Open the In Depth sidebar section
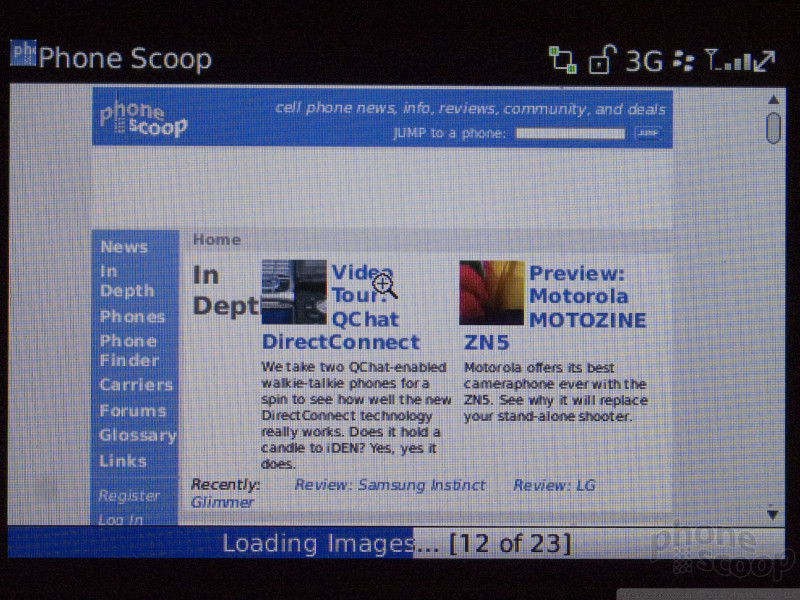Viewport: 800px width, 600px height. coord(127,281)
